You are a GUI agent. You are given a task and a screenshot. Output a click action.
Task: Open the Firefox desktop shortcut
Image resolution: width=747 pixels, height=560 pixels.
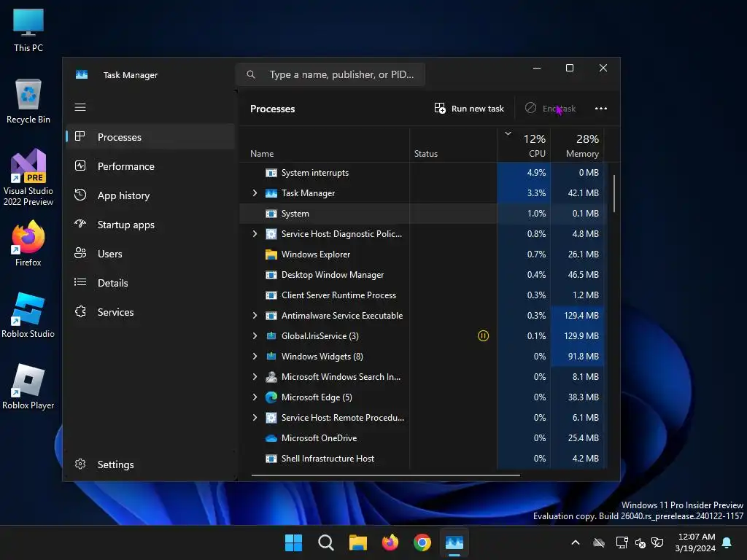coord(28,244)
